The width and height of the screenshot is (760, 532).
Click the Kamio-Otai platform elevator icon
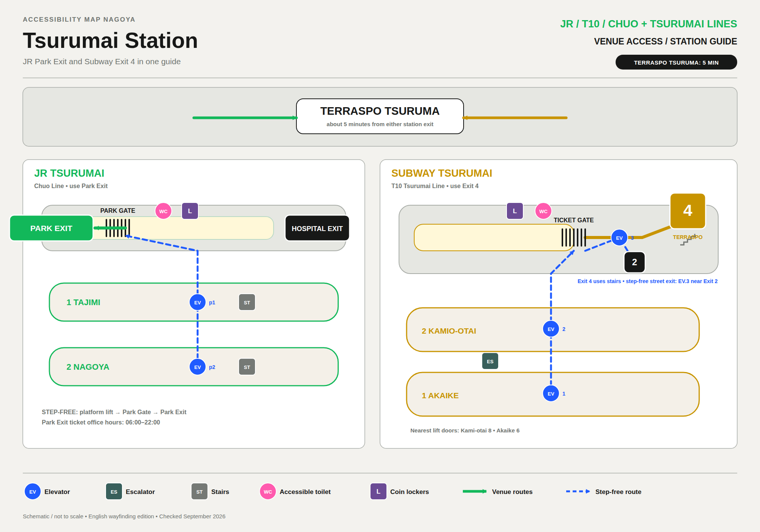point(551,329)
